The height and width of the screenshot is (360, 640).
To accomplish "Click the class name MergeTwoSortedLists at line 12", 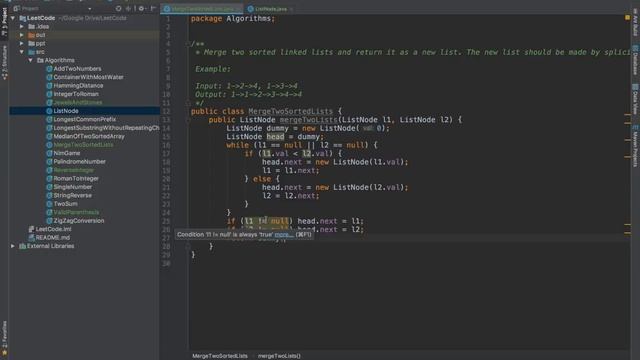I will [291, 111].
